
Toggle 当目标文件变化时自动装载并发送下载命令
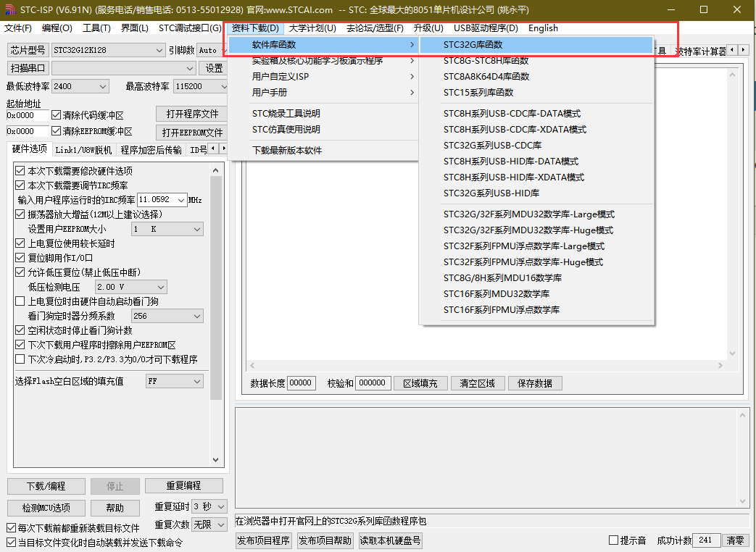click(11, 543)
